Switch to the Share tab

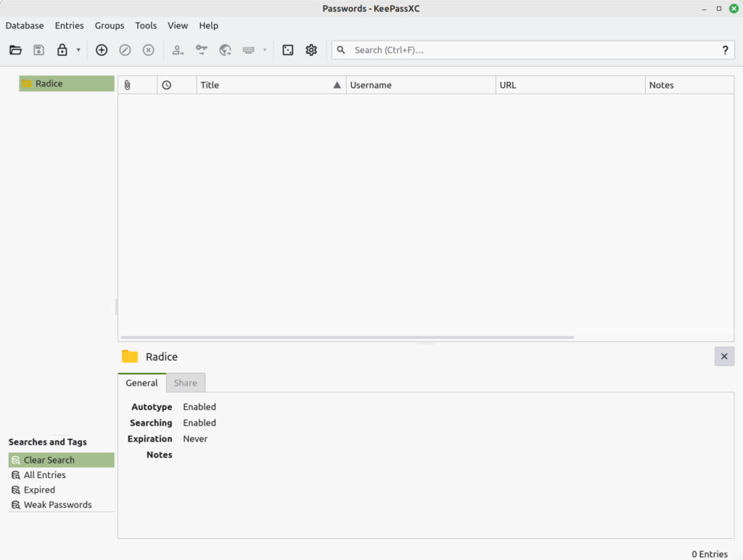[x=185, y=383]
